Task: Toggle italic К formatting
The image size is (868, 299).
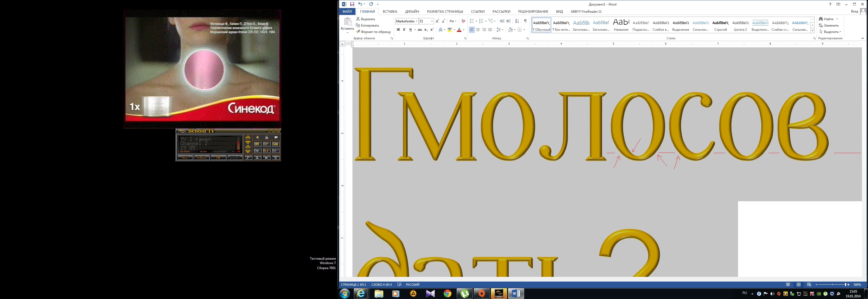Action: click(404, 30)
